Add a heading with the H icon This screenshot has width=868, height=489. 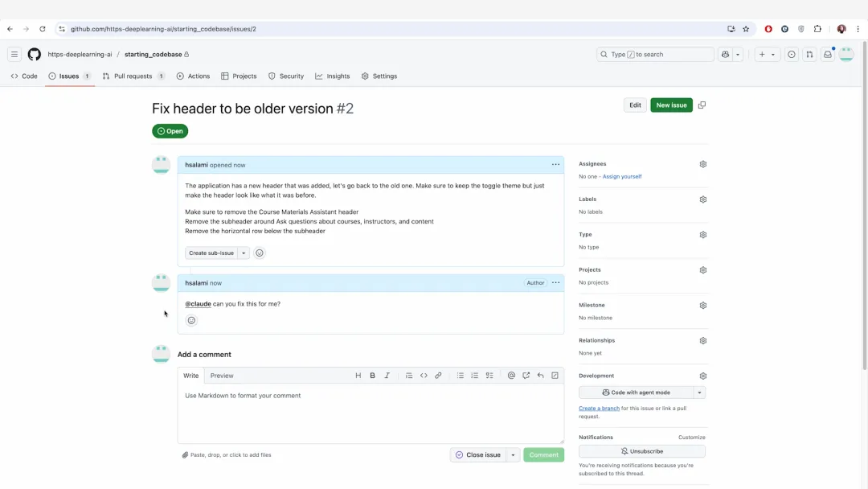click(x=358, y=375)
